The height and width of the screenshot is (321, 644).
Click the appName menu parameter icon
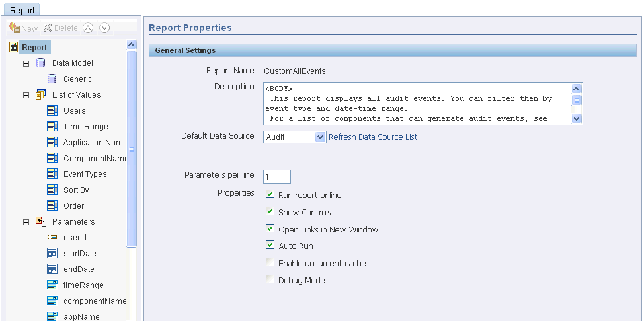pos(52,316)
